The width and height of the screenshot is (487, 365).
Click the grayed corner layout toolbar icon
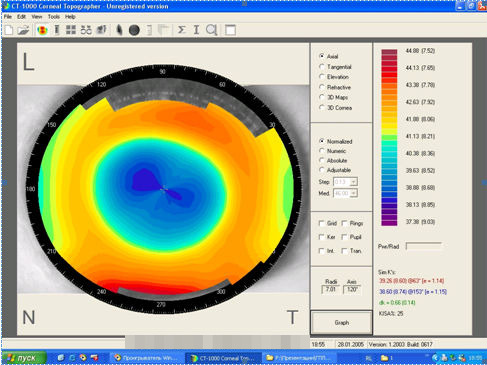tap(163, 30)
